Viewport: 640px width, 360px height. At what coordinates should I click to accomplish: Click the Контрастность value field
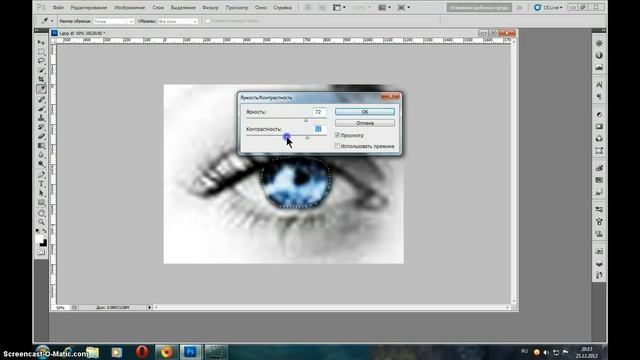(x=319, y=129)
